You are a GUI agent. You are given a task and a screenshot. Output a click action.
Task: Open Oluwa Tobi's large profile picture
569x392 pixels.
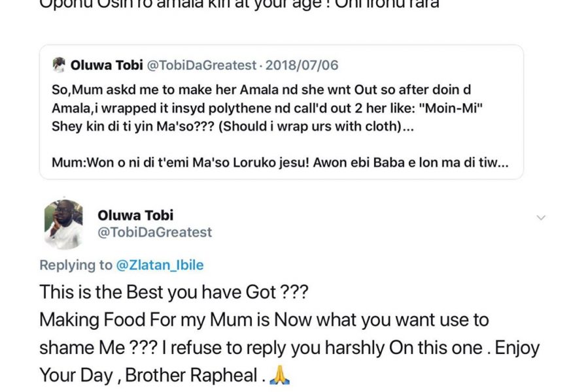[63, 223]
